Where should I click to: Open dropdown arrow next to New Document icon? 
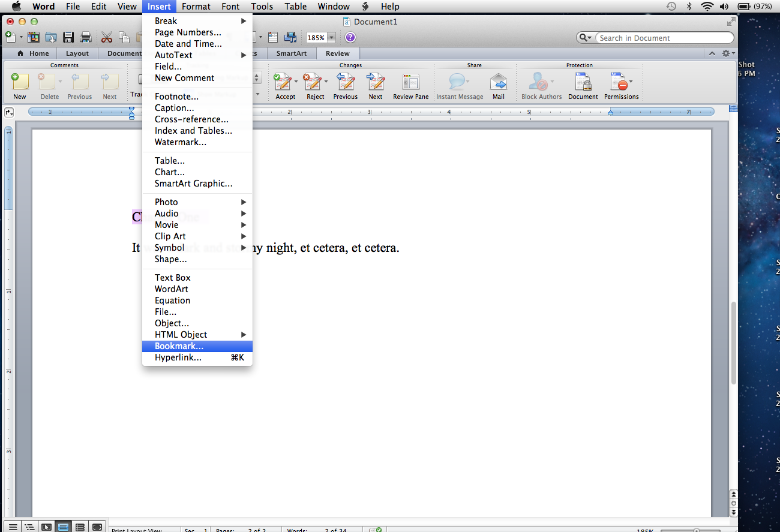tap(21, 37)
